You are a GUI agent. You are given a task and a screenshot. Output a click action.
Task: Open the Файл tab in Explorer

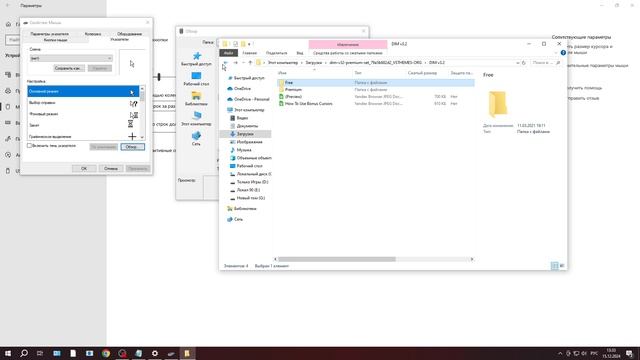tap(228, 53)
